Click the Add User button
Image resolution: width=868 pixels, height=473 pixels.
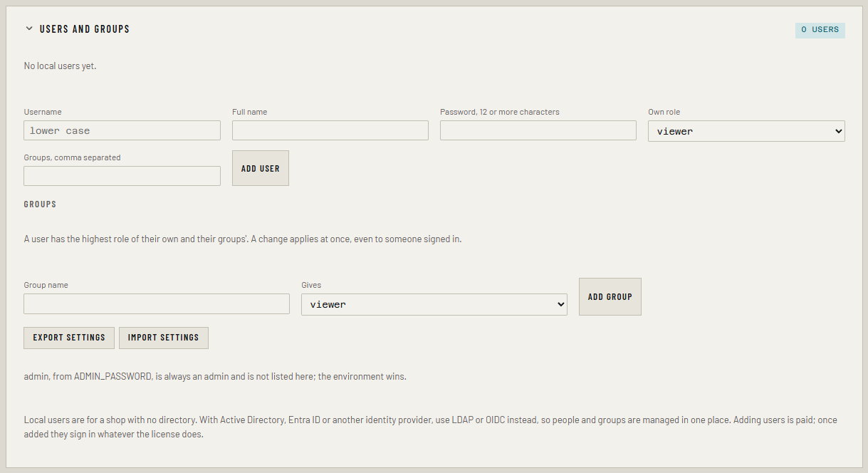(x=261, y=168)
